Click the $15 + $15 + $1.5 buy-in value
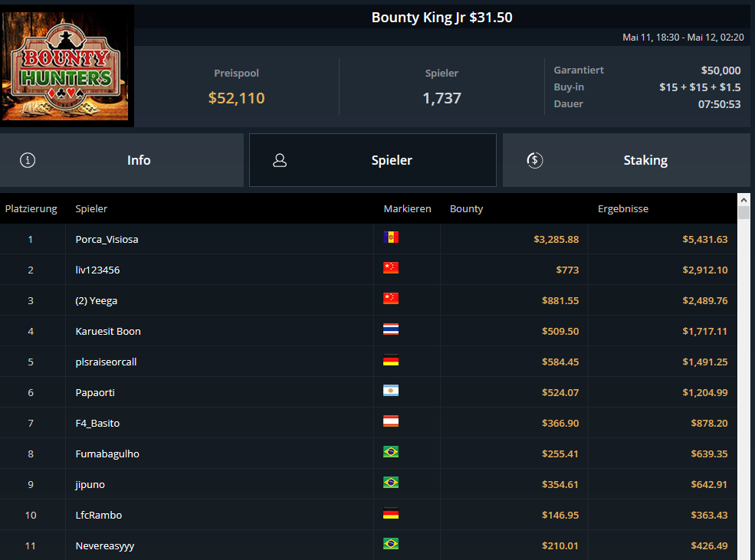Screen dimensions: 755x560 click(x=700, y=87)
